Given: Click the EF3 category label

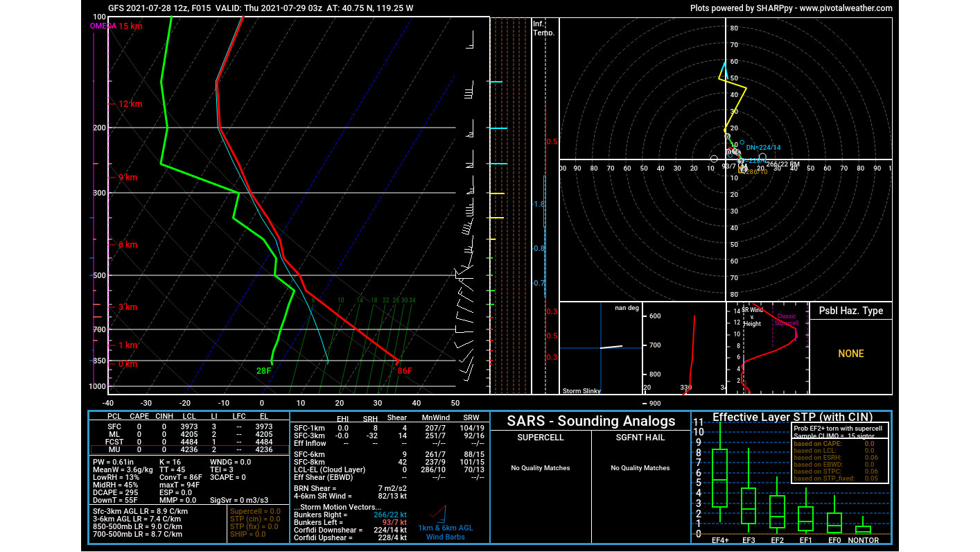Looking at the screenshot, I should pyautogui.click(x=749, y=540).
